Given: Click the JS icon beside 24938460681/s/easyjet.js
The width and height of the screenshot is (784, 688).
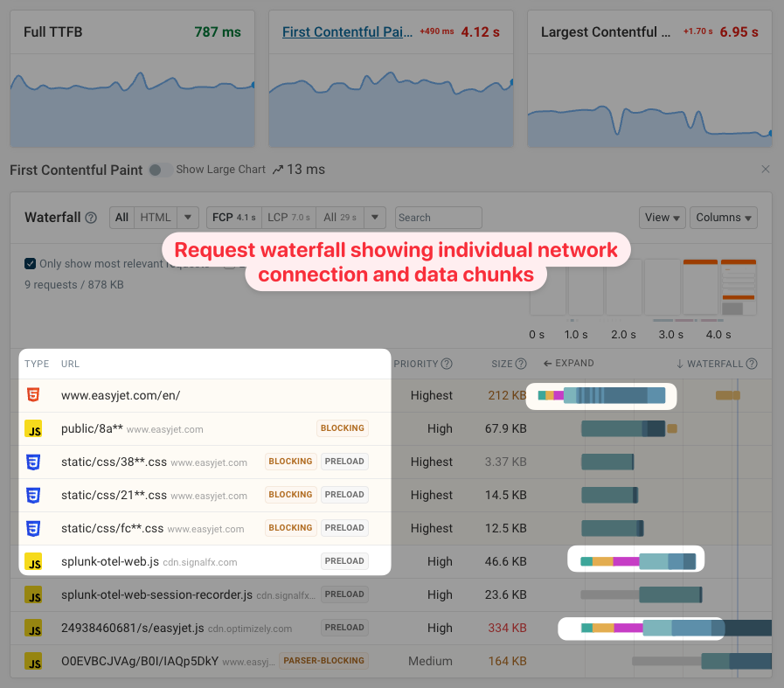Looking at the screenshot, I should [33, 627].
